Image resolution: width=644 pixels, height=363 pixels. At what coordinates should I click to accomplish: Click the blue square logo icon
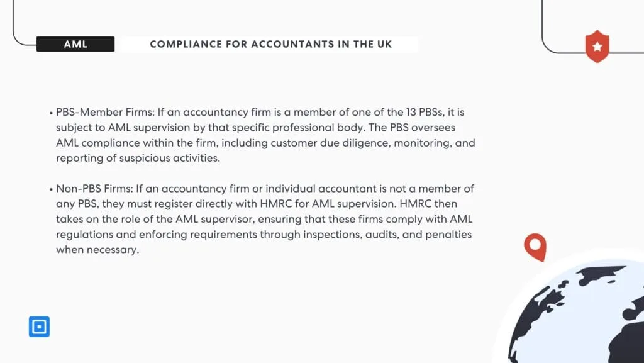coord(39,327)
